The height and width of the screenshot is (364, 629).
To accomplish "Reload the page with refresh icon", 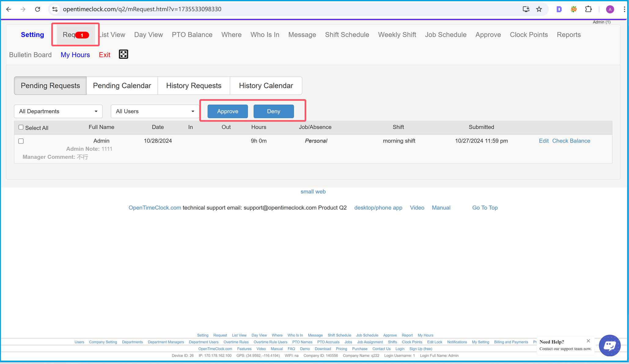I will click(x=38, y=9).
